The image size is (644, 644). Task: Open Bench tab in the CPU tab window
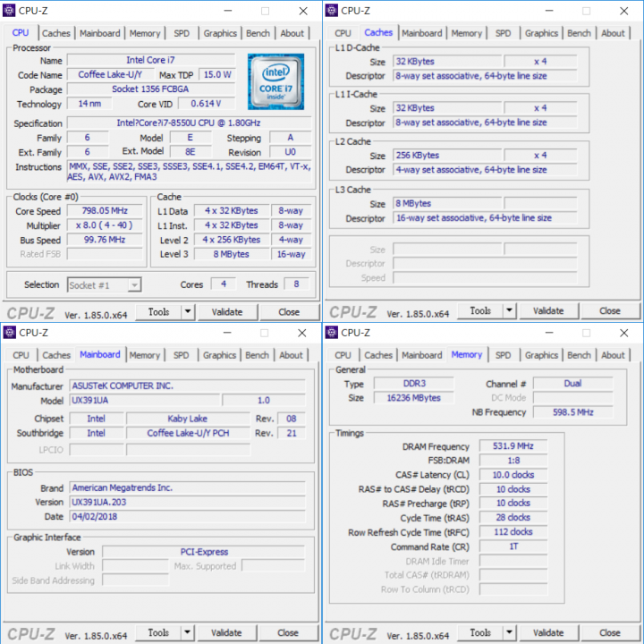point(258,33)
